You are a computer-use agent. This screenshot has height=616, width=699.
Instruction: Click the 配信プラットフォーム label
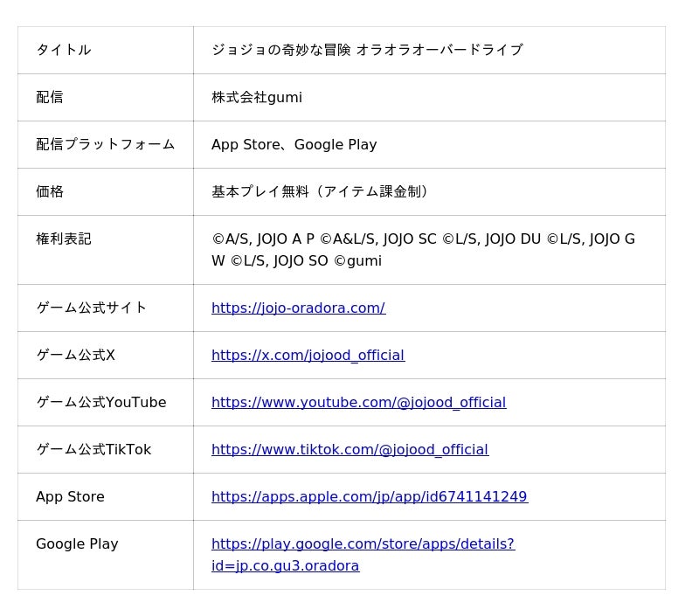click(105, 144)
